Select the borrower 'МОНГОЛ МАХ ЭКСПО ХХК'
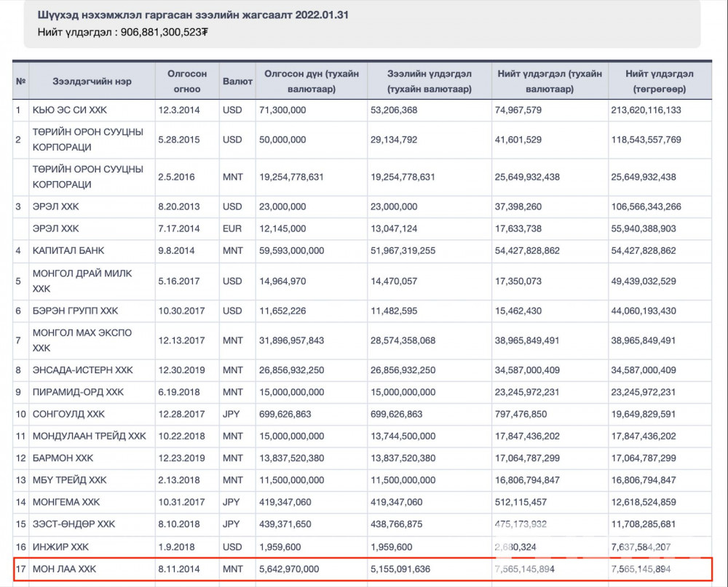728x587 pixels. (82, 340)
